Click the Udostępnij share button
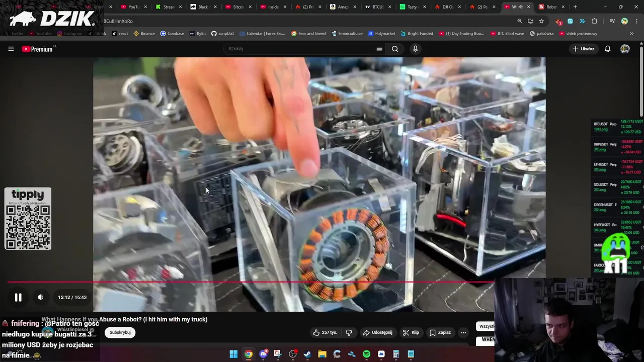 (x=378, y=332)
